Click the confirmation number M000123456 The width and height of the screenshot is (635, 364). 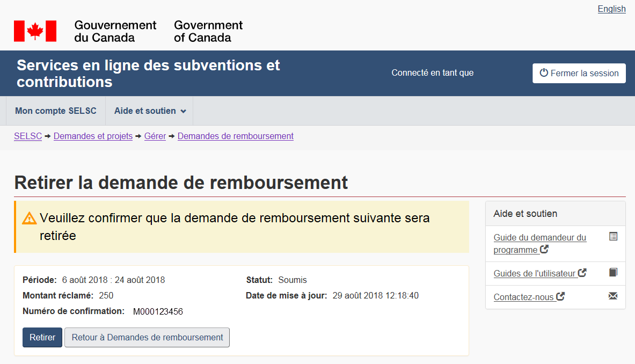pos(158,311)
